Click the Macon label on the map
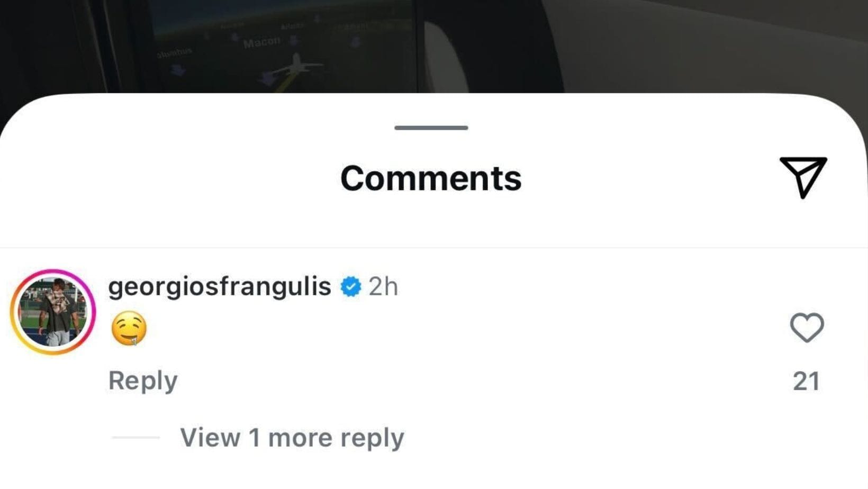 click(x=262, y=43)
